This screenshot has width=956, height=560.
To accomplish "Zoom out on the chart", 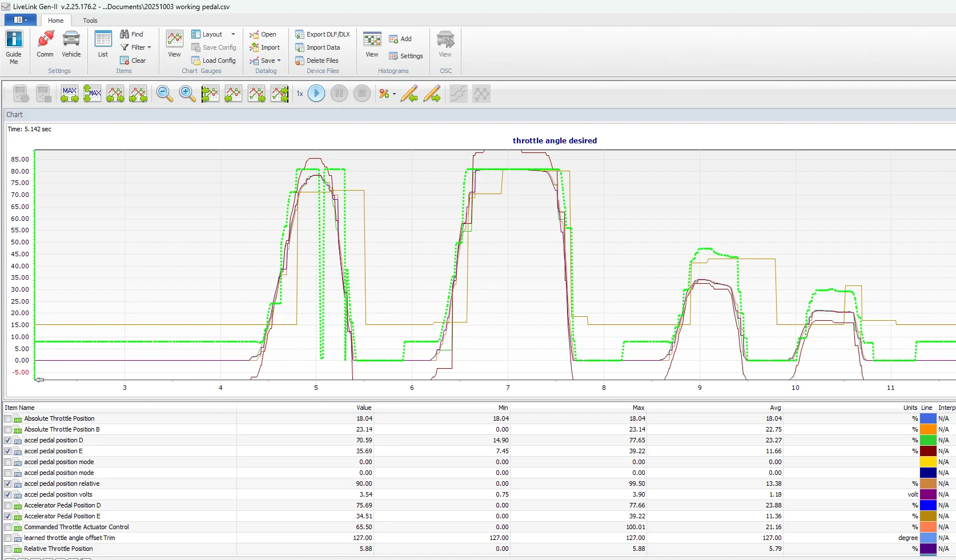I will [164, 94].
